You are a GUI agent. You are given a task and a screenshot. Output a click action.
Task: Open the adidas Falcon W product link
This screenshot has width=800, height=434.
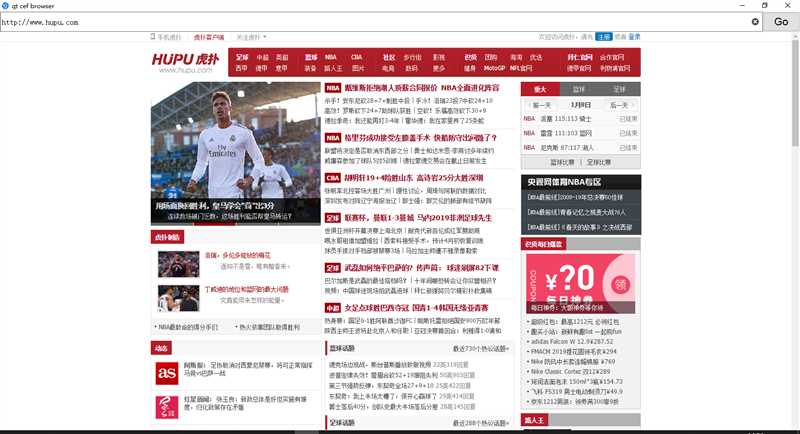pos(572,341)
